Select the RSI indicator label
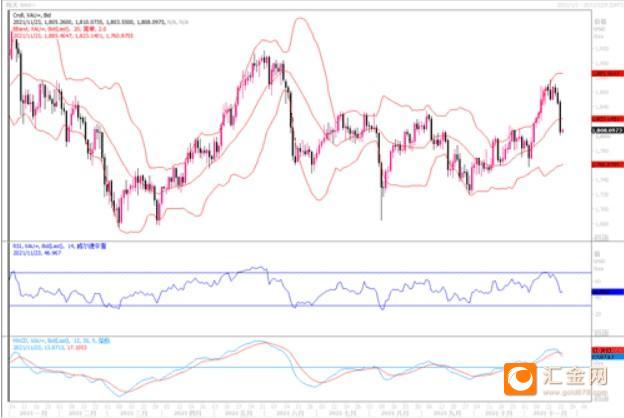 click(x=60, y=246)
